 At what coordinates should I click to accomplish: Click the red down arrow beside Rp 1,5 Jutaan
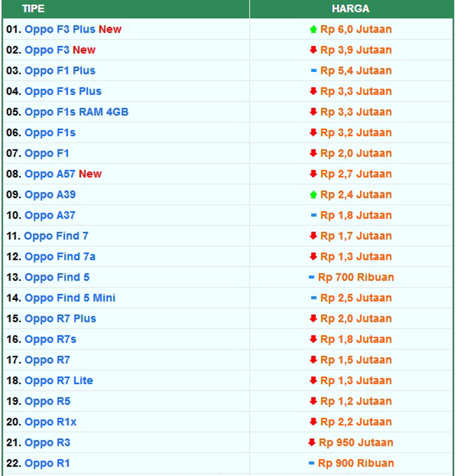point(313,360)
